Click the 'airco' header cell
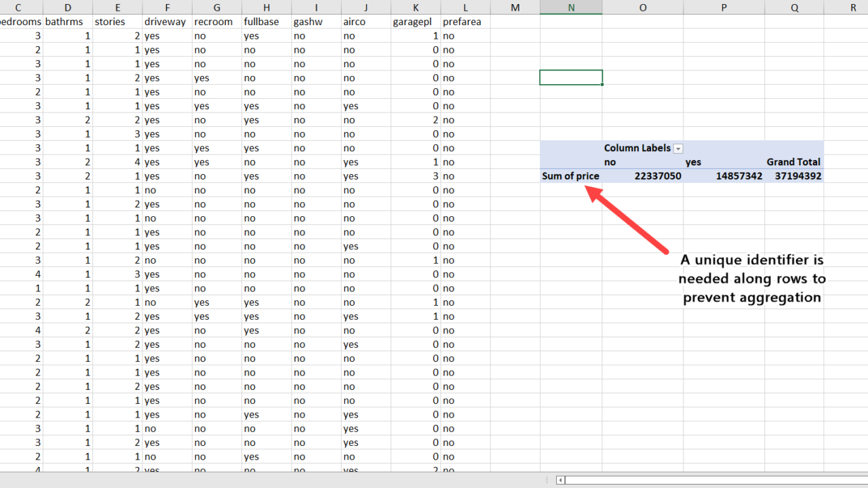 pos(366,22)
